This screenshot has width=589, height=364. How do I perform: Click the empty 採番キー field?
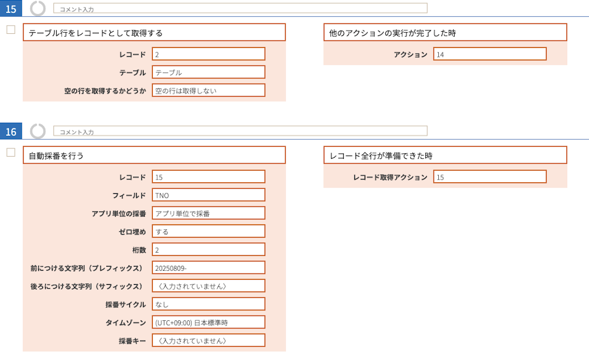pyautogui.click(x=209, y=341)
